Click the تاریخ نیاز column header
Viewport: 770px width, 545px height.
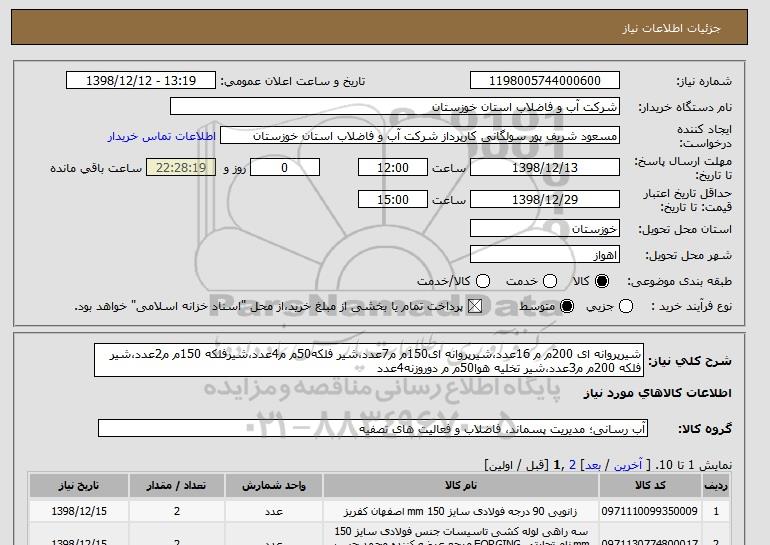79,486
